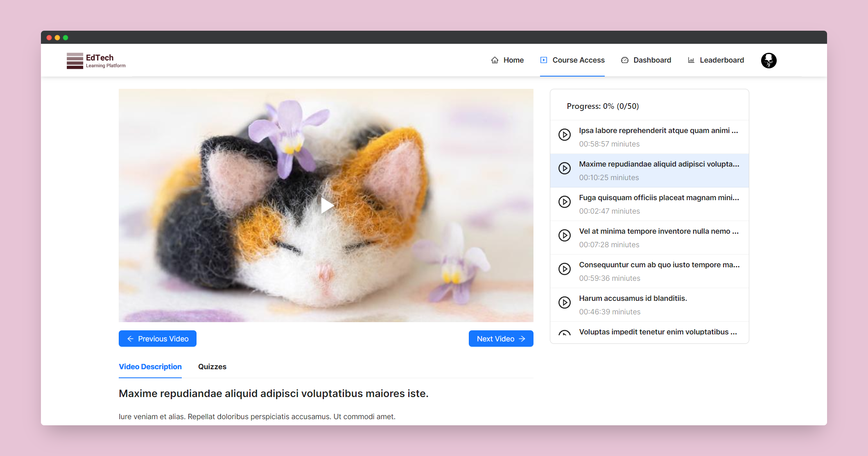The width and height of the screenshot is (868, 456).
Task: Open the user profile avatar
Action: [769, 61]
